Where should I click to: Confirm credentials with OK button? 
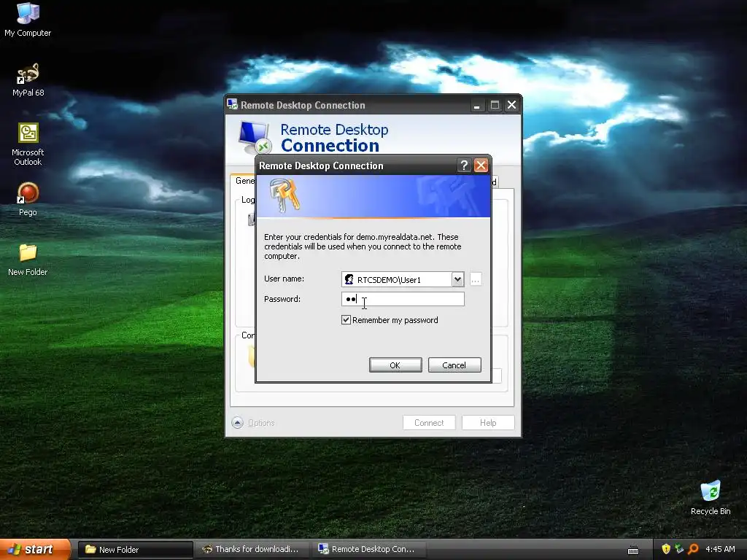coord(395,365)
